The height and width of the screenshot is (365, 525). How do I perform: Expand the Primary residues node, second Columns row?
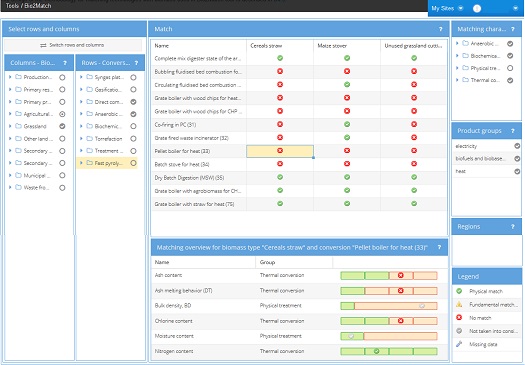10,89
